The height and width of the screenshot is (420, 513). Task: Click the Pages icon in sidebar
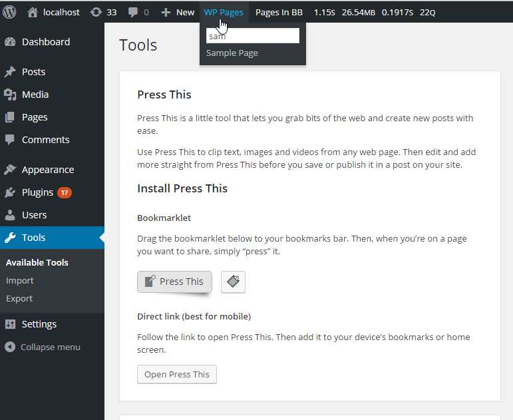coord(10,117)
